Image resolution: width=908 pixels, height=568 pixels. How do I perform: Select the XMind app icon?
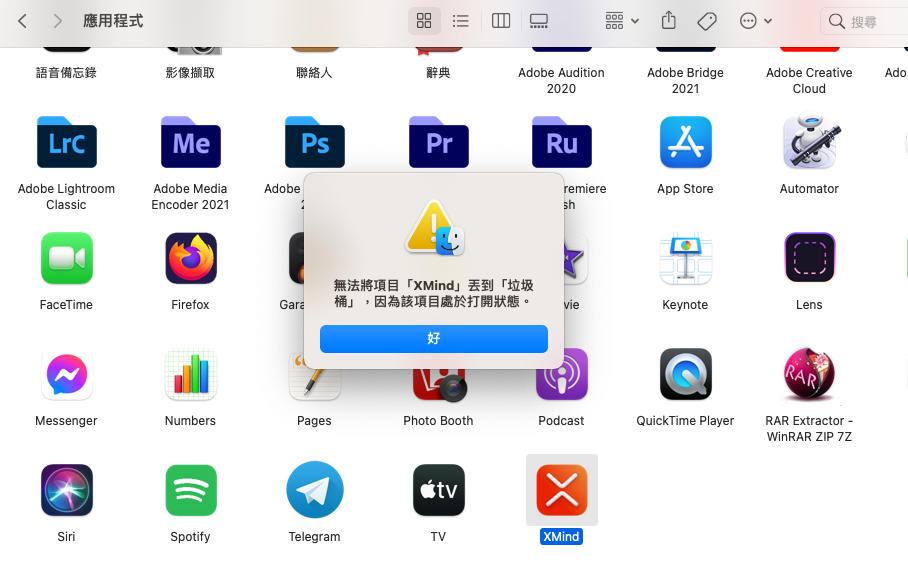[x=562, y=490]
